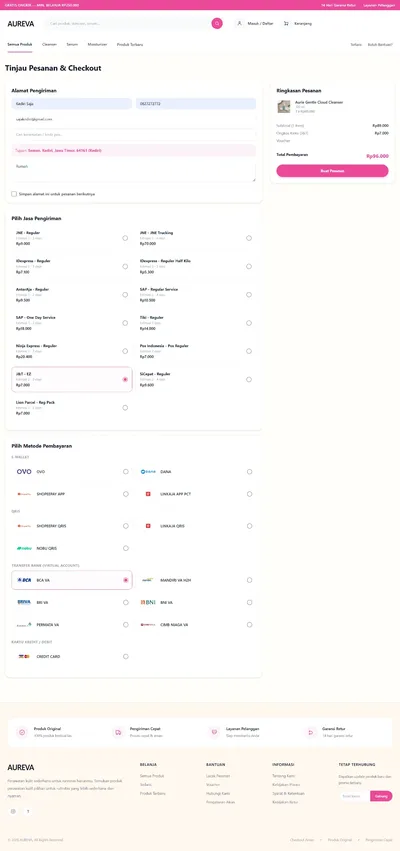Open Keranjang link in header
400x851 pixels.
tap(303, 23)
